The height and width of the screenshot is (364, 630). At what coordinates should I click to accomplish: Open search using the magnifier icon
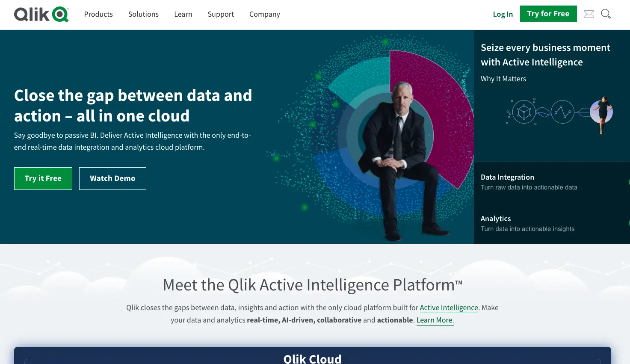[x=606, y=14]
